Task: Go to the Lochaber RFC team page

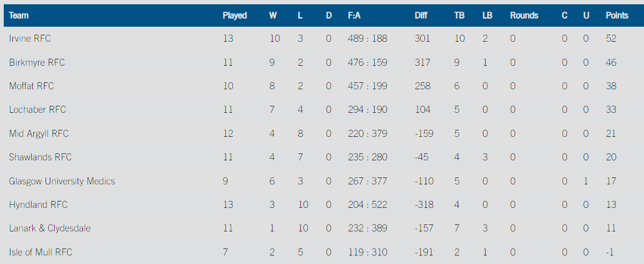Action: click(37, 110)
